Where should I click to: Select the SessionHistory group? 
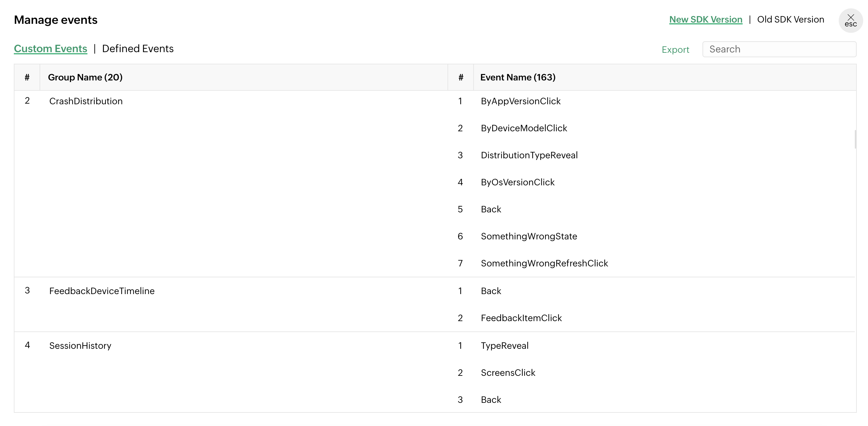pyautogui.click(x=80, y=345)
